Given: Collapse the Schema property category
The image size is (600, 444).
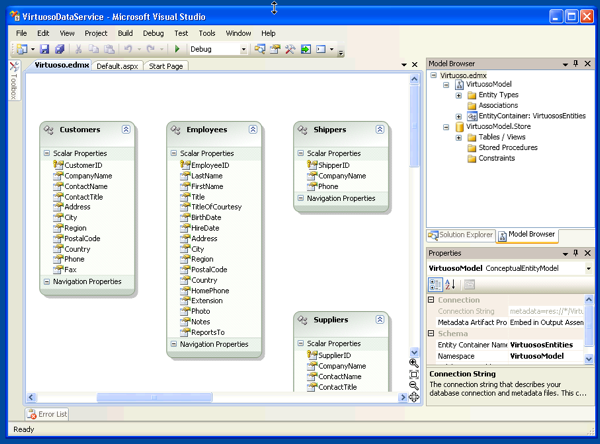Looking at the screenshot, I should 431,333.
